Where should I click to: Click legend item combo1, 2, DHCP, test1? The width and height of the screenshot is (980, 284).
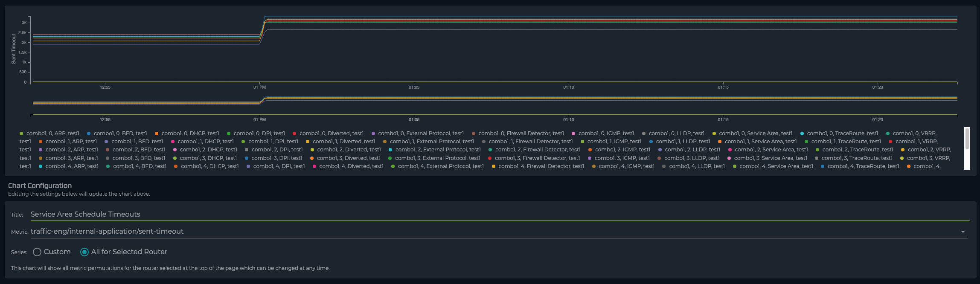point(205,150)
